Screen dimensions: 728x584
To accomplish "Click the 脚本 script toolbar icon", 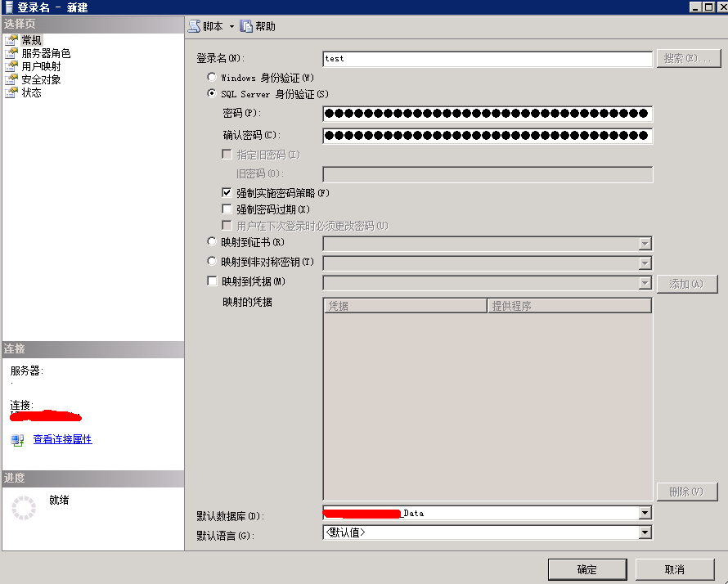I will click(x=195, y=26).
